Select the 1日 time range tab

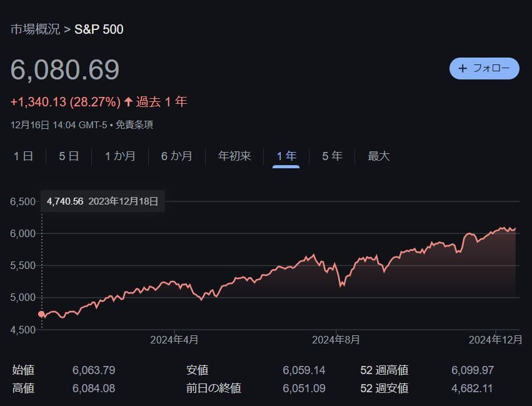23,156
